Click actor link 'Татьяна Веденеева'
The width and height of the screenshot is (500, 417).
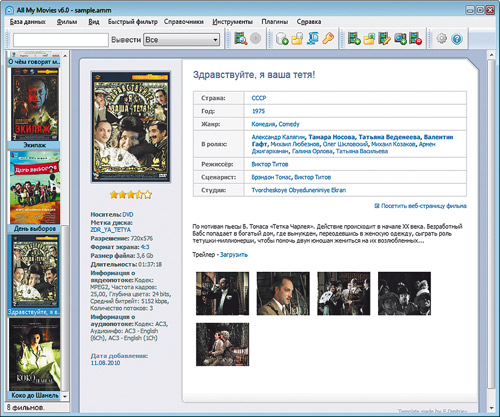pyautogui.click(x=389, y=137)
